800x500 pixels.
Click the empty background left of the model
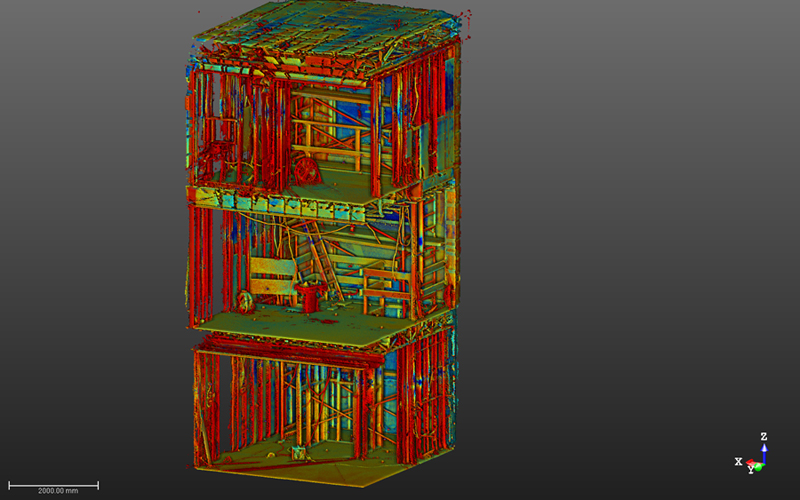[90, 250]
